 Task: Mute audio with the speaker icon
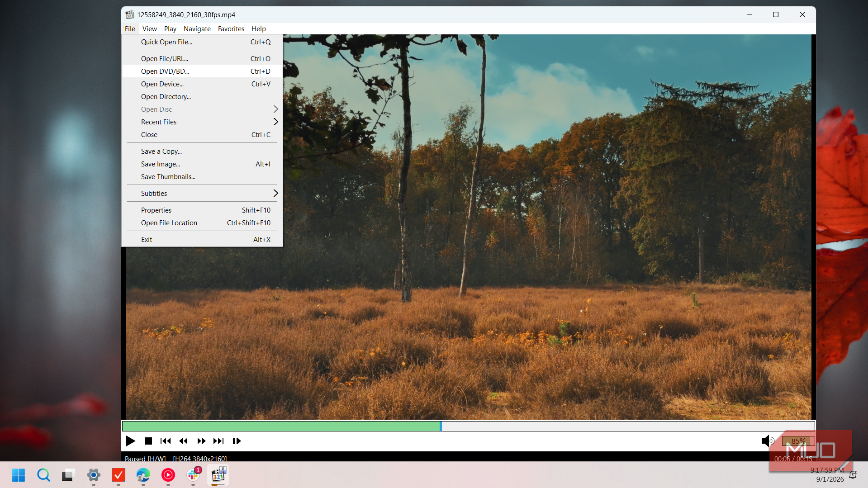tap(768, 441)
